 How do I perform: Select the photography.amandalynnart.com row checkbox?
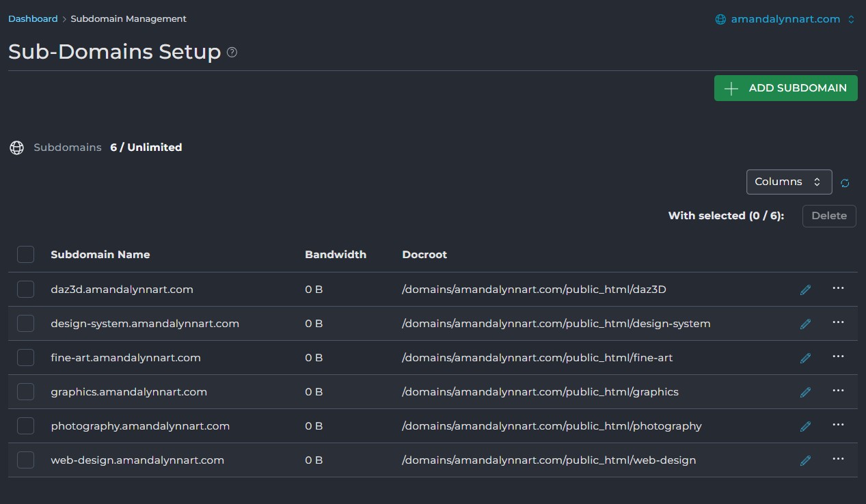pos(25,426)
